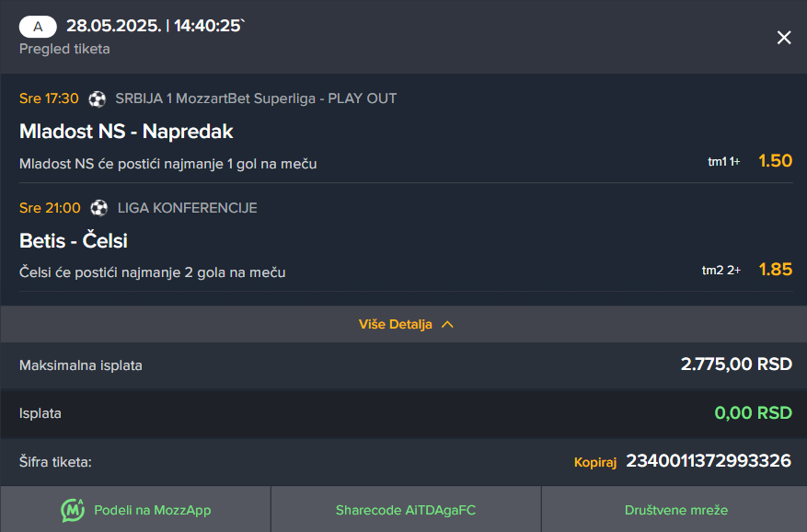Close the ticket preview with the X icon
807x532 pixels.
(x=784, y=37)
